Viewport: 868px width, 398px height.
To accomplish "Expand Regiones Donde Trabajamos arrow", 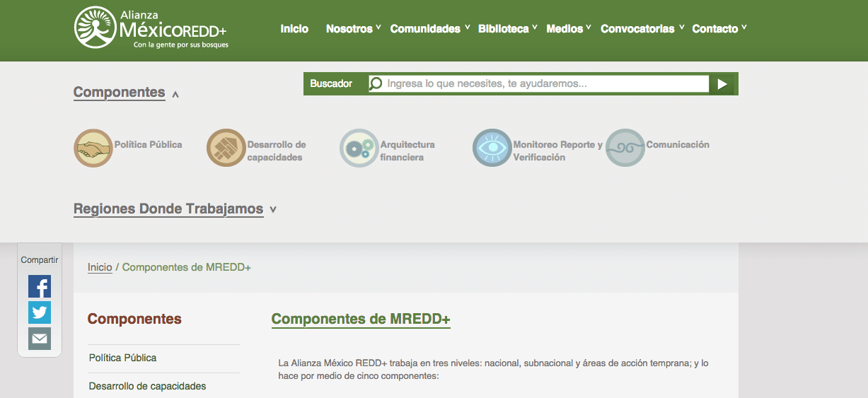I will pyautogui.click(x=273, y=210).
